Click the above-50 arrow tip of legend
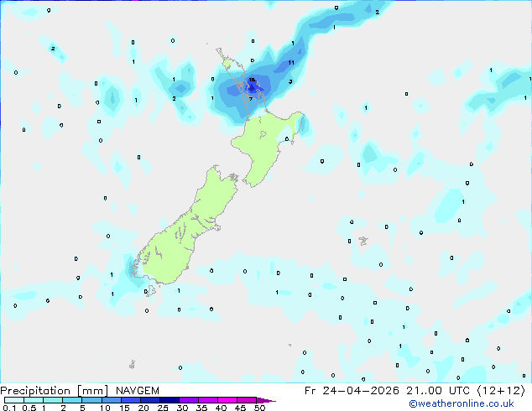This screenshot has height=411, width=532. pos(266,400)
